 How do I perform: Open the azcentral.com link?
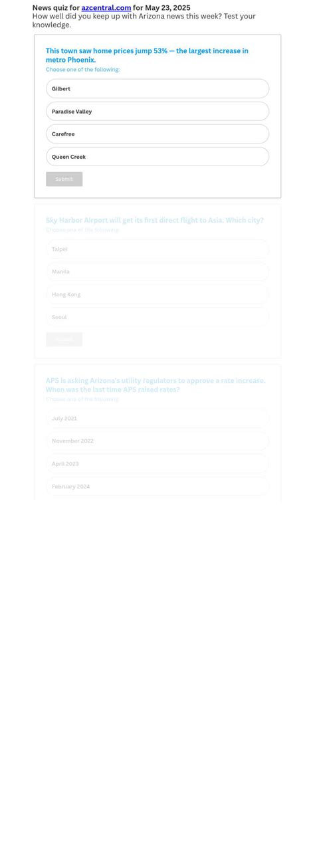click(x=106, y=8)
